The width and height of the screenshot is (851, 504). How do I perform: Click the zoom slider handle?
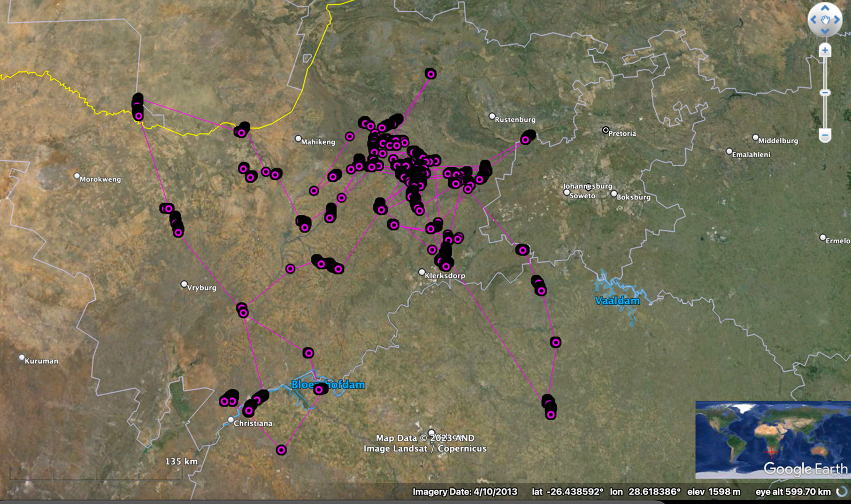[x=825, y=93]
